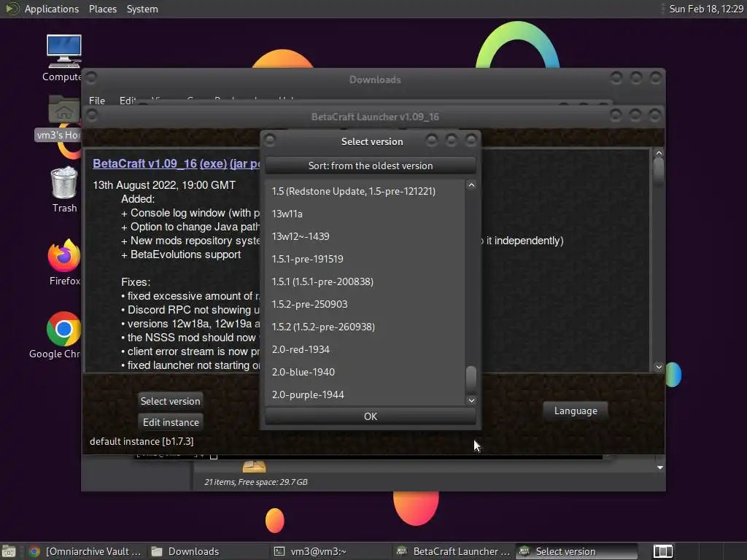Select version 1.5 (Redstone Update, 1.5-pre-121221)

[365, 191]
